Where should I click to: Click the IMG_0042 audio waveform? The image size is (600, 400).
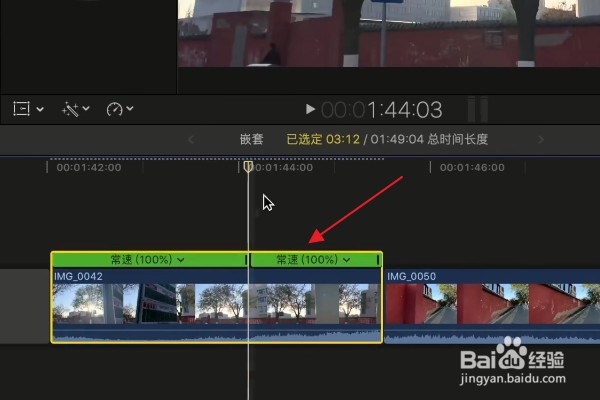pos(217,334)
